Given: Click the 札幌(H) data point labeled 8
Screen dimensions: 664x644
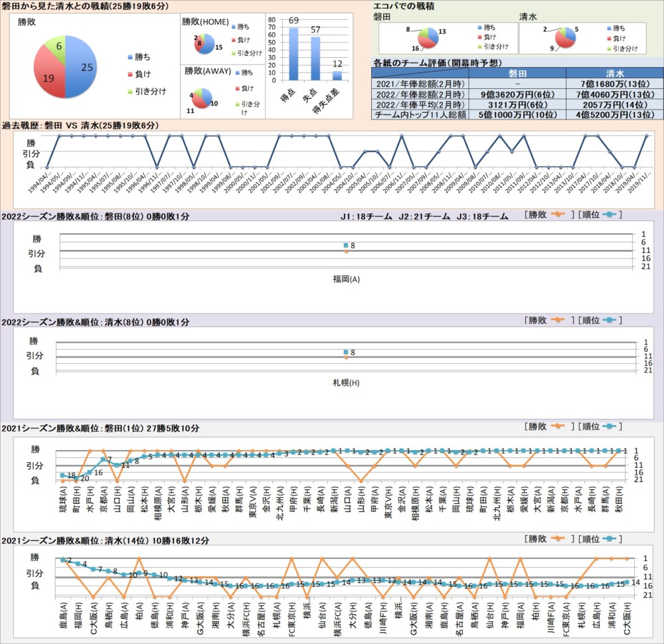Looking at the screenshot, I should click(346, 352).
